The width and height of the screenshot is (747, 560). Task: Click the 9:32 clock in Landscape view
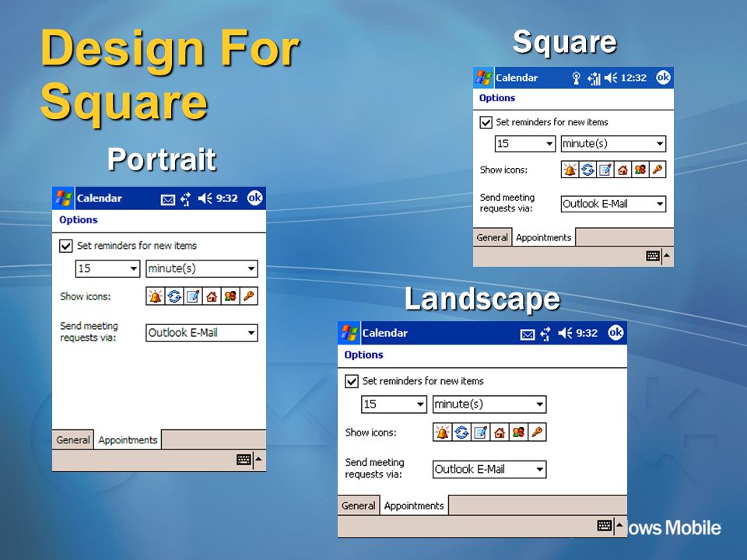587,333
